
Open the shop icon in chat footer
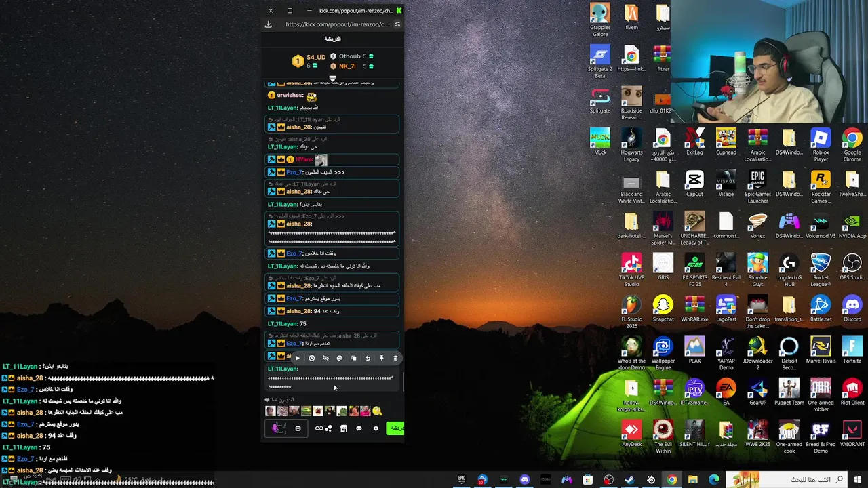click(x=343, y=428)
